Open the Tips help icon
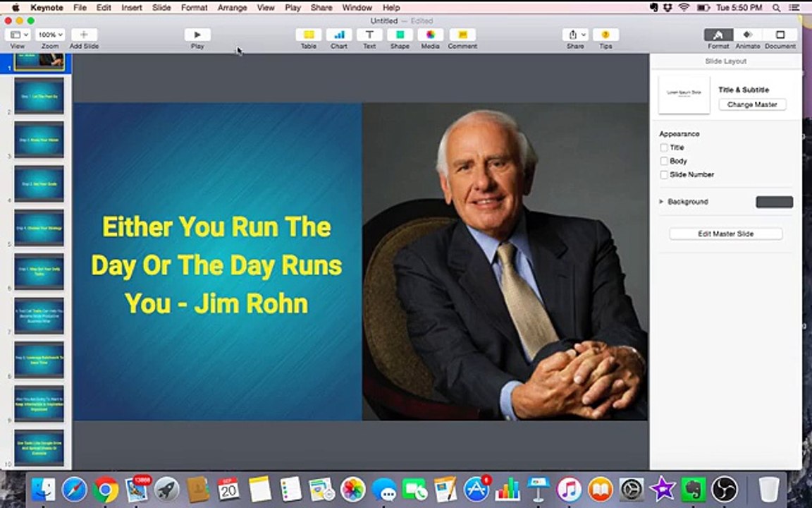 [x=605, y=35]
